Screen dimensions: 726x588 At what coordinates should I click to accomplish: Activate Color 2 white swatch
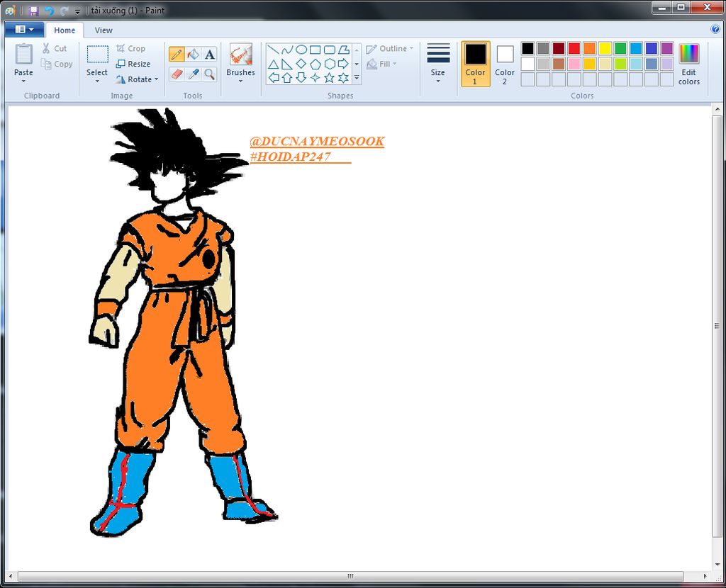click(x=505, y=64)
